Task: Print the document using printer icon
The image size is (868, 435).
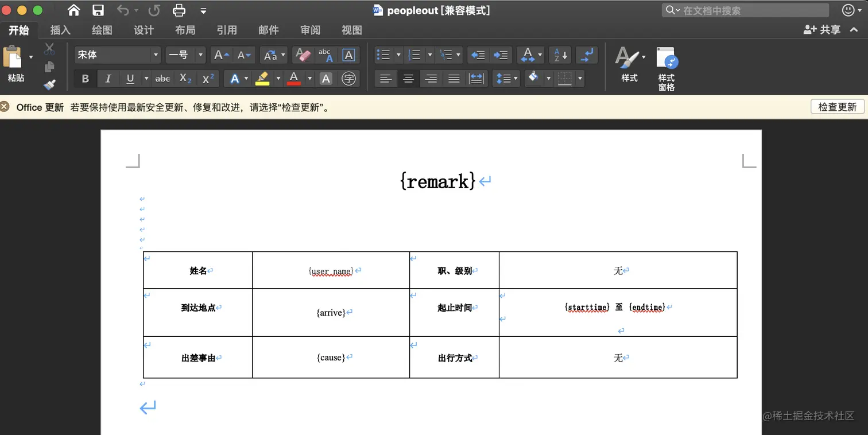Action: click(x=179, y=10)
